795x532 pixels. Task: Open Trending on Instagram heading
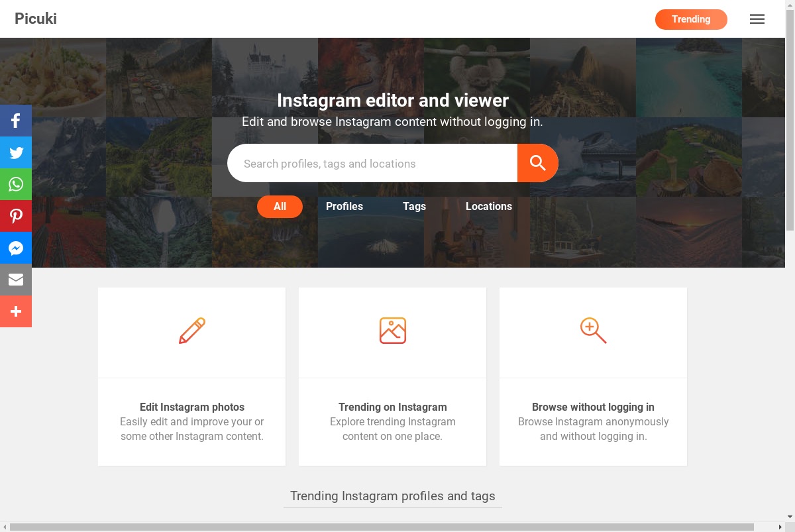click(x=393, y=407)
